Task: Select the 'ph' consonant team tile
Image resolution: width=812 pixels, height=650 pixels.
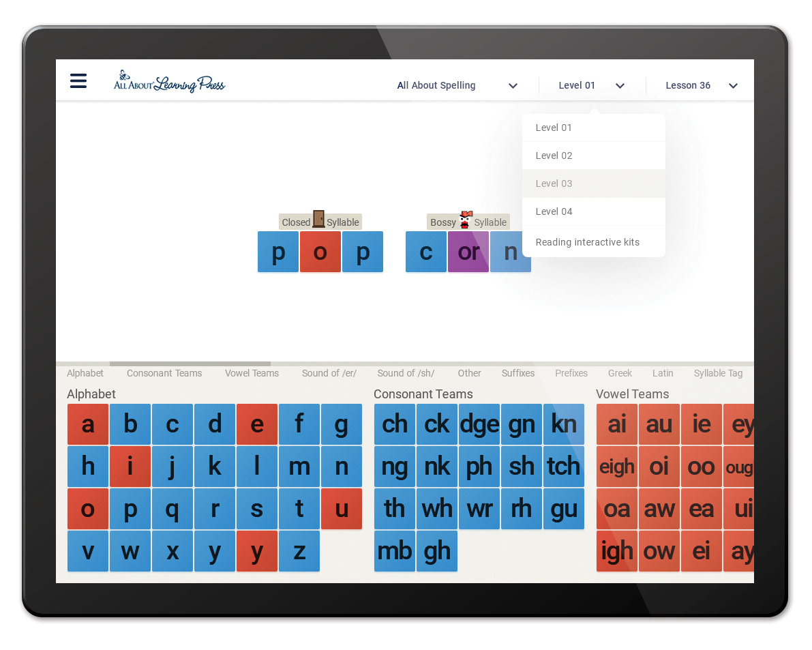Action: coord(479,466)
